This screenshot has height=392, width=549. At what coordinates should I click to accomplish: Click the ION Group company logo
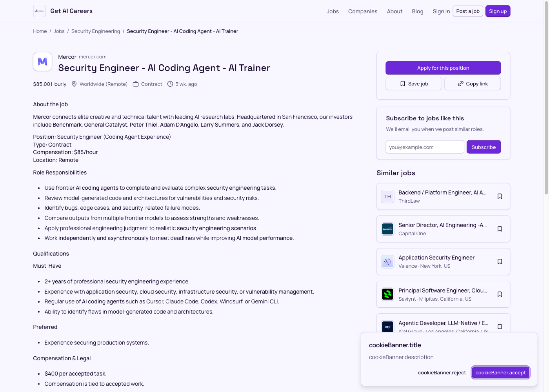click(387, 326)
